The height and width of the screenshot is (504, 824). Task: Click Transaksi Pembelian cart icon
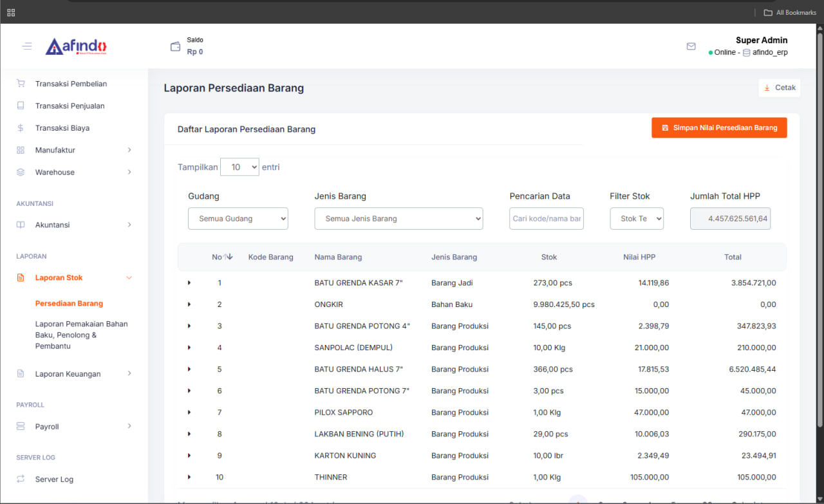tap(21, 84)
